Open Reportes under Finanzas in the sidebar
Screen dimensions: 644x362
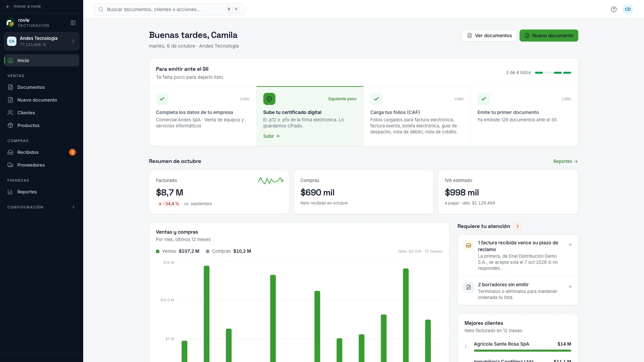pos(42,192)
